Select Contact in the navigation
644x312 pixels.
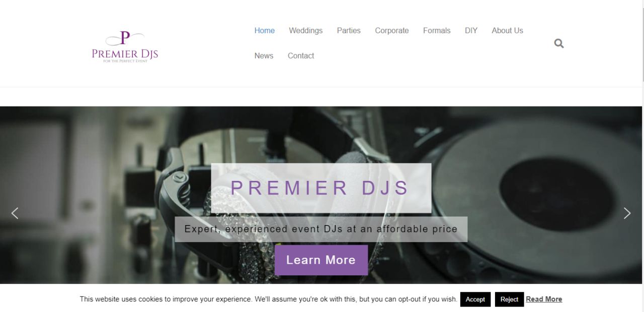pyautogui.click(x=301, y=56)
